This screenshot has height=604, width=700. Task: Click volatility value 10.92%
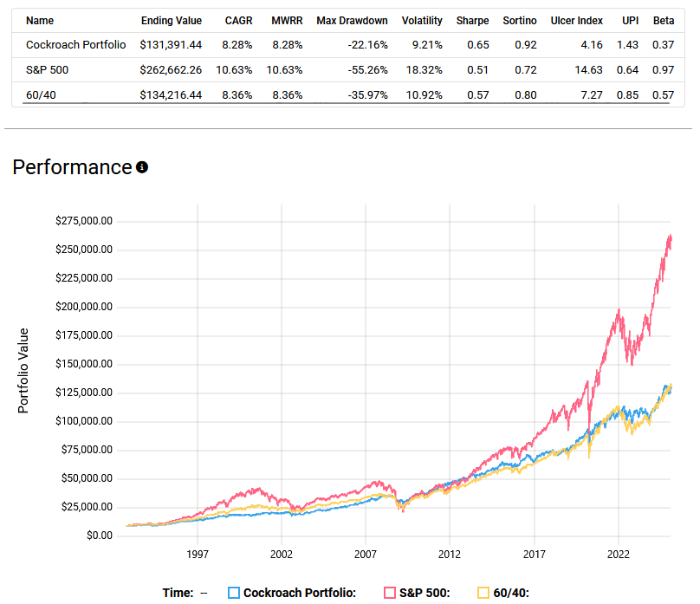(425, 95)
